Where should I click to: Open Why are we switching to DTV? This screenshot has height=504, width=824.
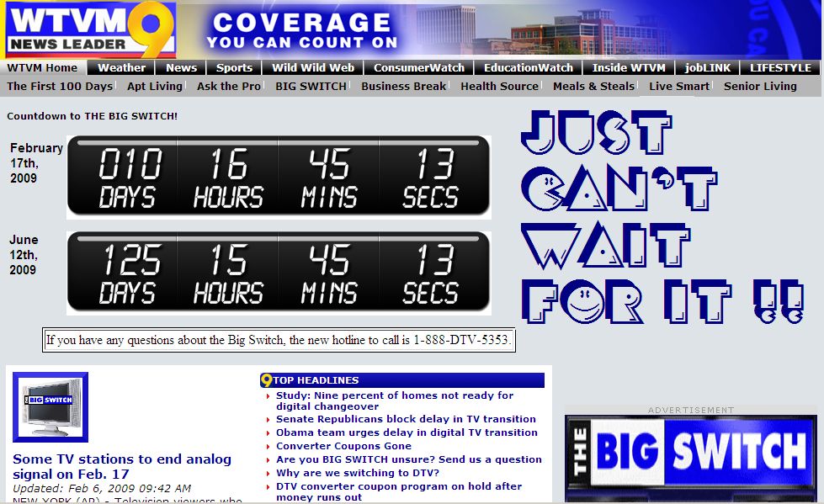[x=358, y=473]
